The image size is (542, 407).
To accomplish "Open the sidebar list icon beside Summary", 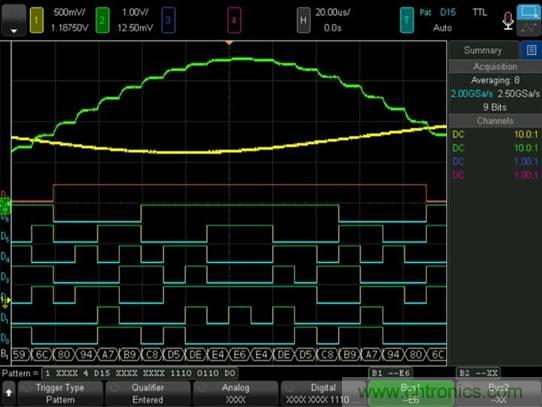I will coord(531,50).
